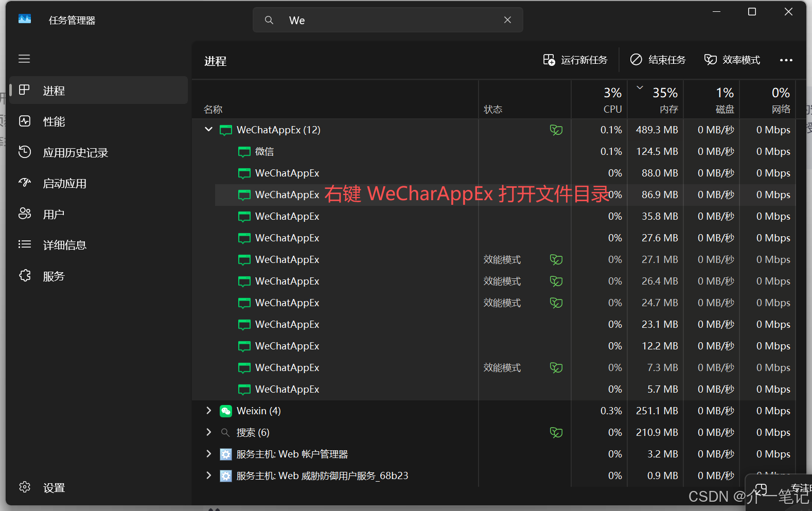
Task: Click the efficiency leaf icon on the 27.1 MB row
Action: coord(556,259)
